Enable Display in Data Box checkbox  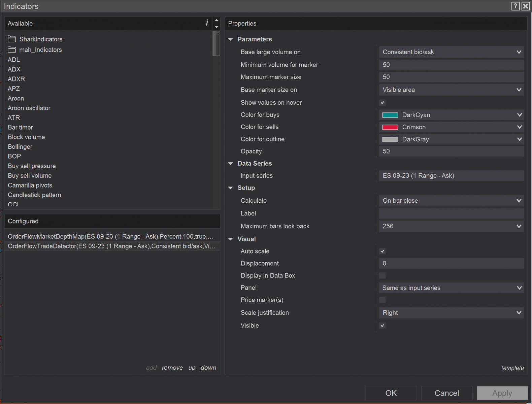[383, 276]
